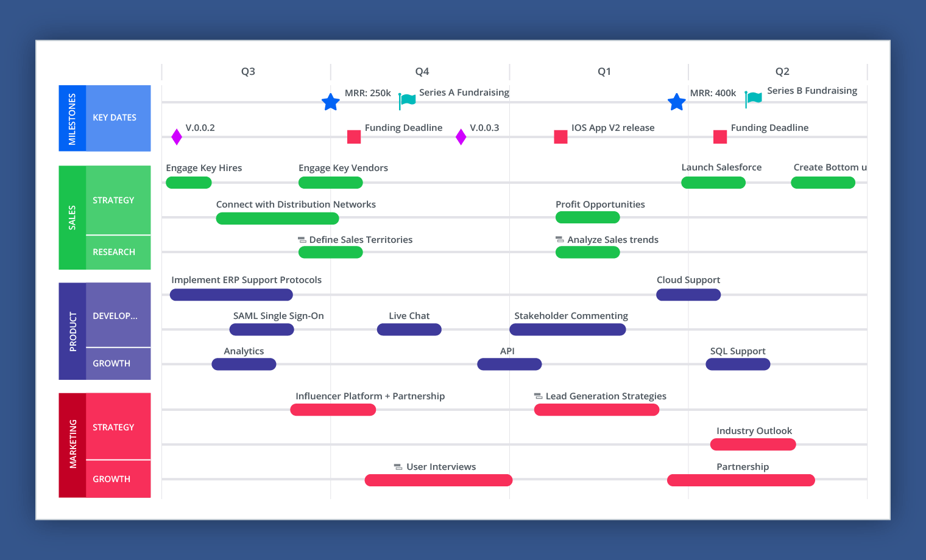Select the KEY DATES sublane
This screenshot has height=560, width=926.
pos(118,118)
